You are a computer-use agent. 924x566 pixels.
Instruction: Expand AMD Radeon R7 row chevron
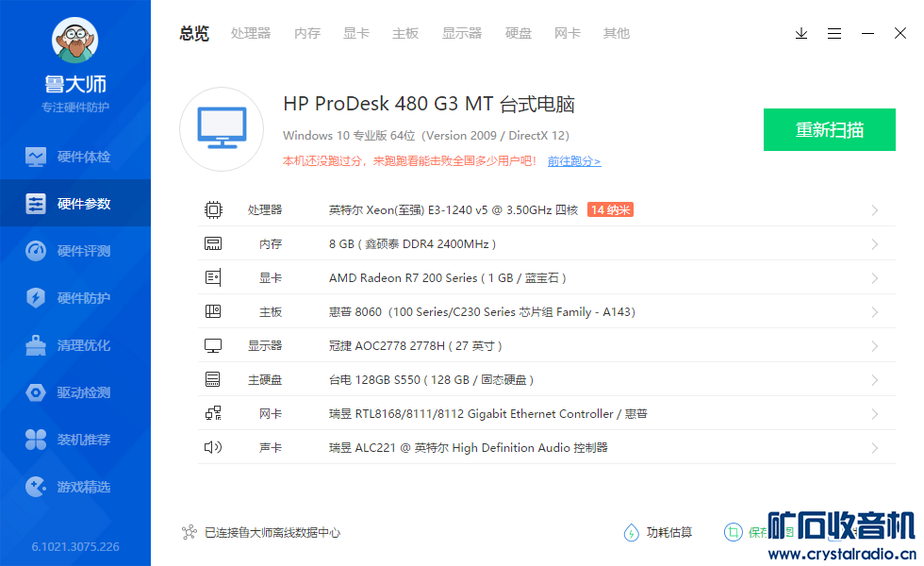tap(875, 278)
